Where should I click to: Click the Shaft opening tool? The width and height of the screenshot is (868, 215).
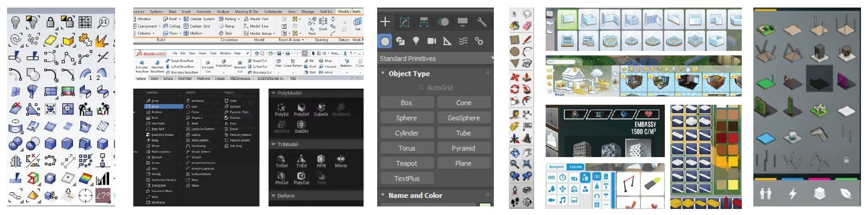pos(323,24)
